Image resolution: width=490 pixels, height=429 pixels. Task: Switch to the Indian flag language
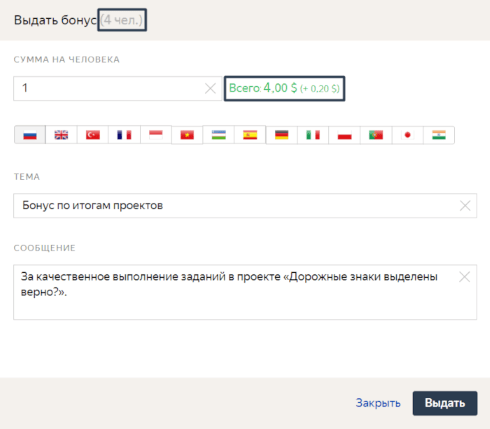coord(439,135)
